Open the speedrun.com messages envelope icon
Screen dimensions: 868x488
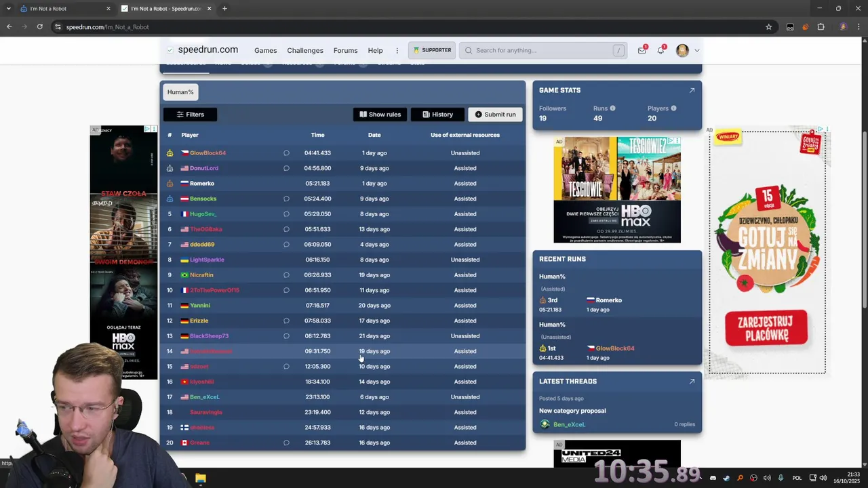(x=642, y=50)
